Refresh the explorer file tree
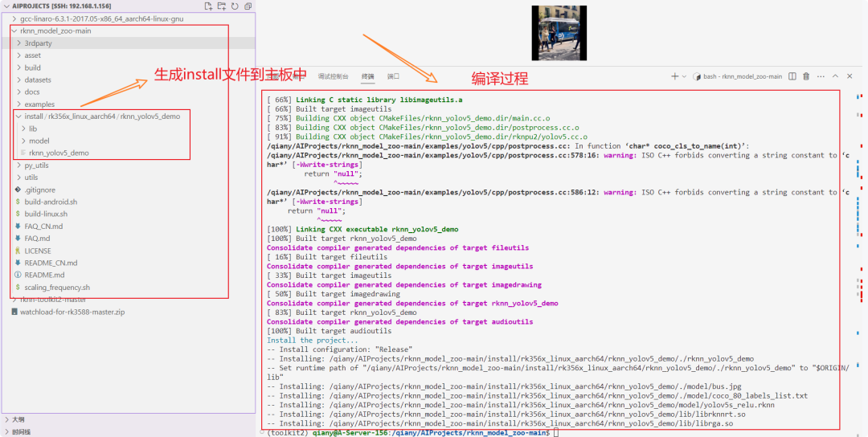This screenshot has width=868, height=437. [235, 6]
